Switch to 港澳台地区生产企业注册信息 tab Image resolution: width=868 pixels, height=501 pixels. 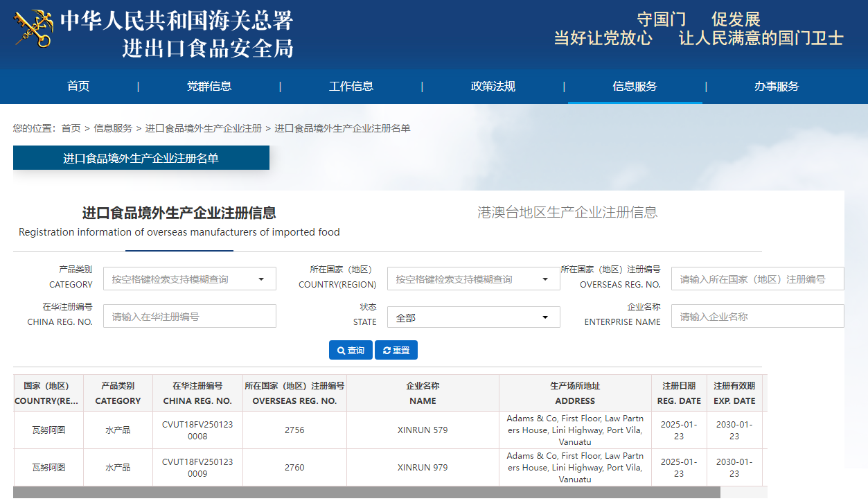point(567,213)
